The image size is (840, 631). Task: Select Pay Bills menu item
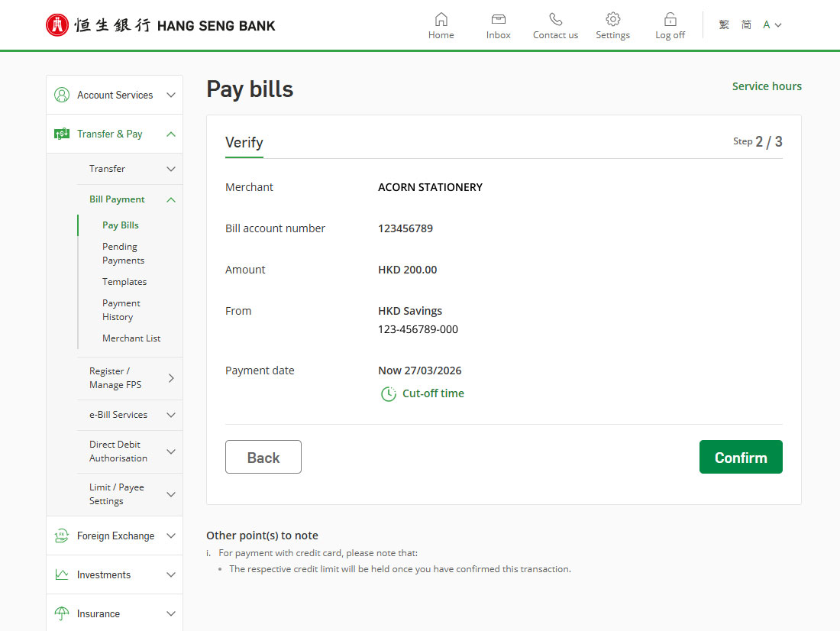(121, 225)
